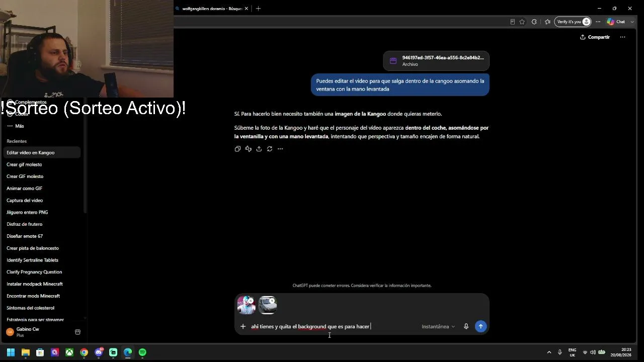Open the attached Kangoo car thumbnail
The width and height of the screenshot is (644, 362).
(268, 305)
